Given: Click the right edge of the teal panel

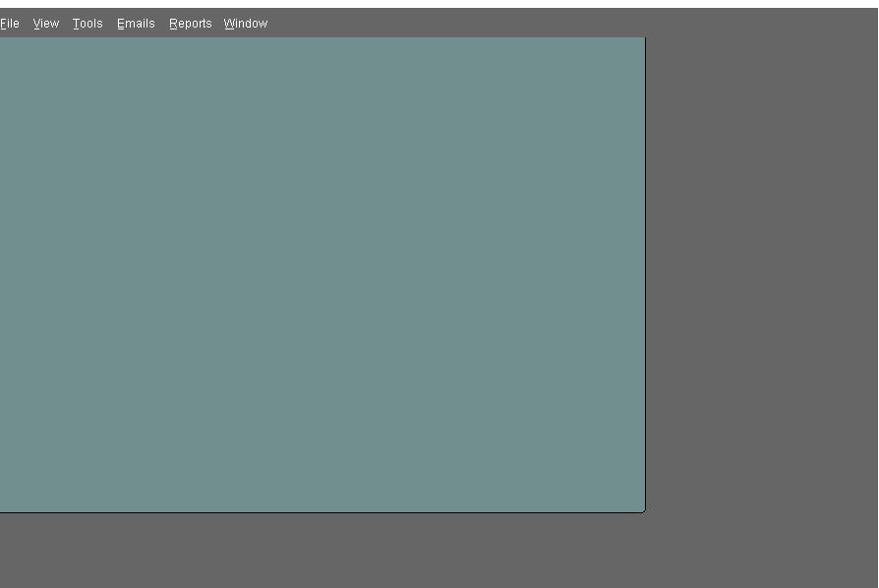Looking at the screenshot, I should (645, 275).
